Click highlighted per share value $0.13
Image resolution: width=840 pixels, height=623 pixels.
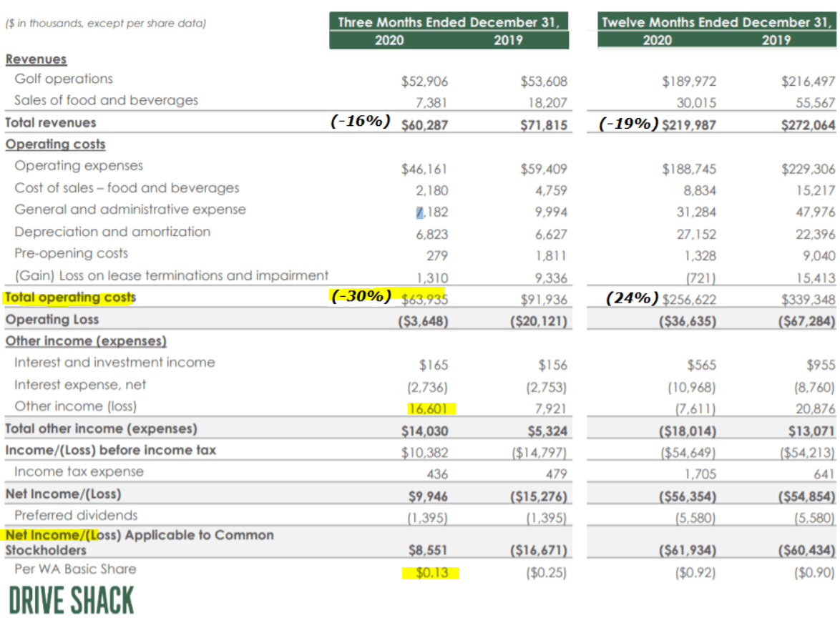click(x=431, y=573)
